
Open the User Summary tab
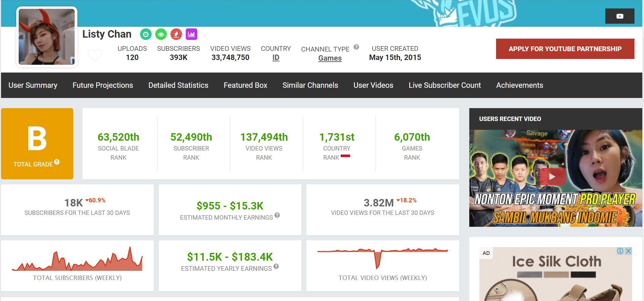tap(33, 85)
